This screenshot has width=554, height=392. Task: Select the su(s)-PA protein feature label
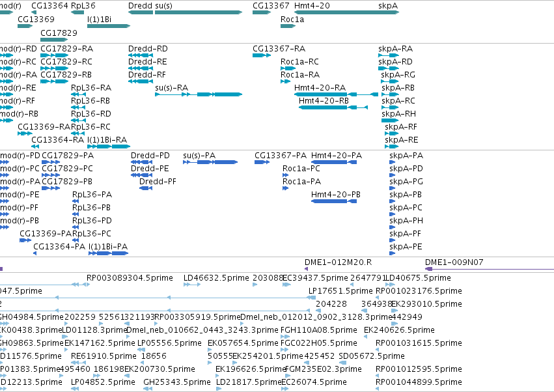point(199,156)
